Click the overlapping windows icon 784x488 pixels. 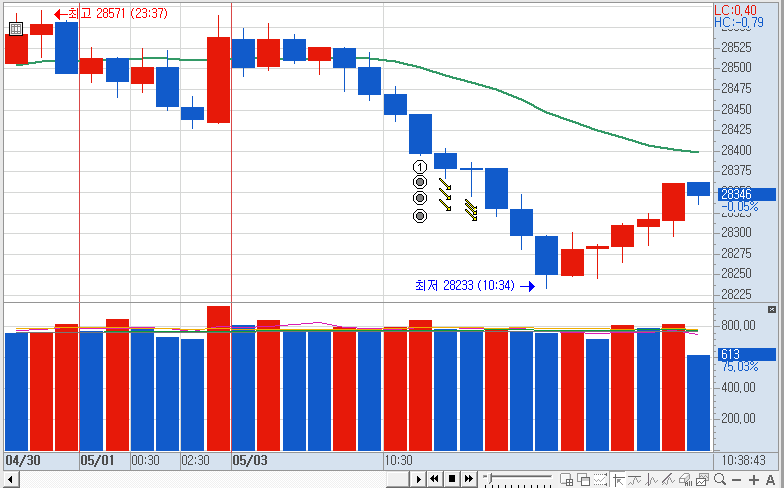pyautogui.click(x=584, y=480)
